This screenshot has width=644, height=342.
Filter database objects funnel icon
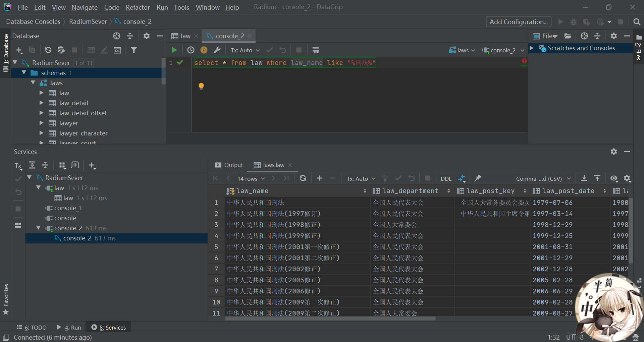pos(134,50)
